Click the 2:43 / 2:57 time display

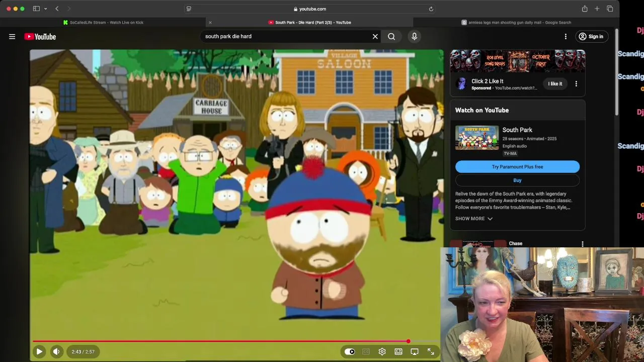(83, 351)
